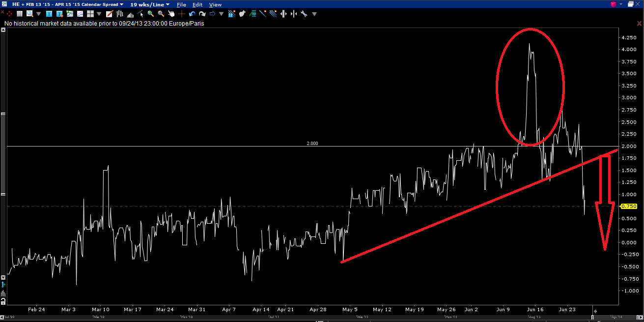The height and width of the screenshot is (322, 644).
Task: Toggle the volume histogram display
Action: (131, 14)
